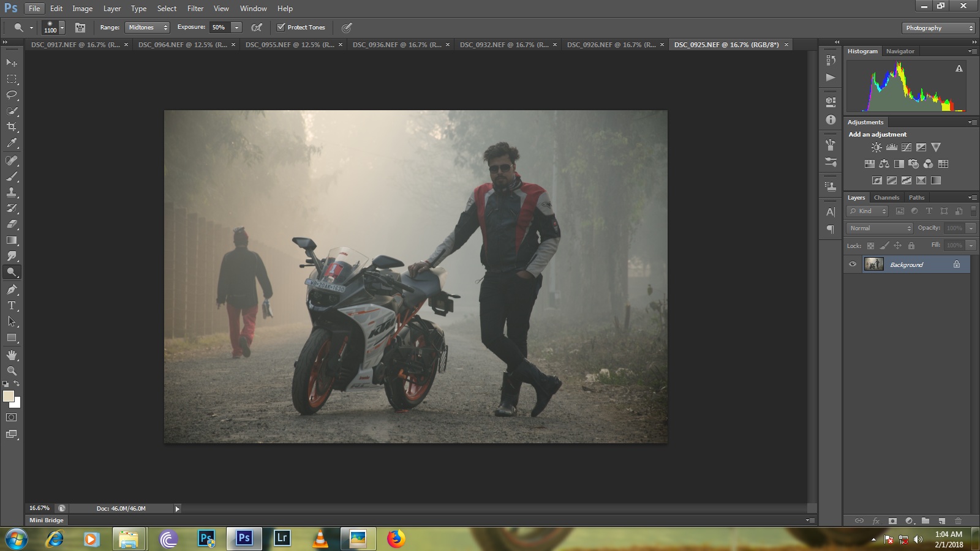Open Firefox from the taskbar
980x551 pixels.
396,539
